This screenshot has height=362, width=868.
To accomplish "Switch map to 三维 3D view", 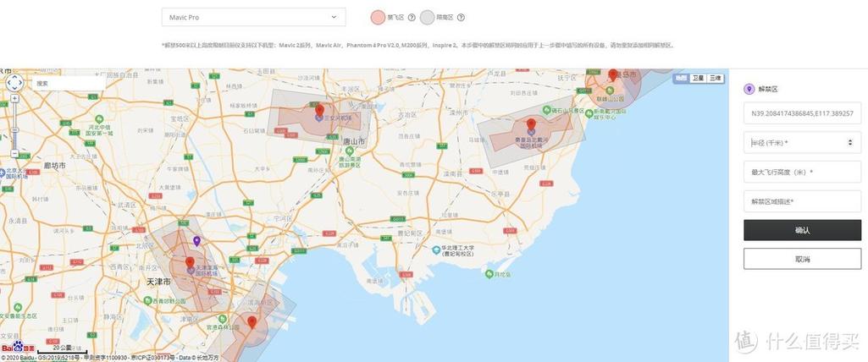I will [x=716, y=78].
